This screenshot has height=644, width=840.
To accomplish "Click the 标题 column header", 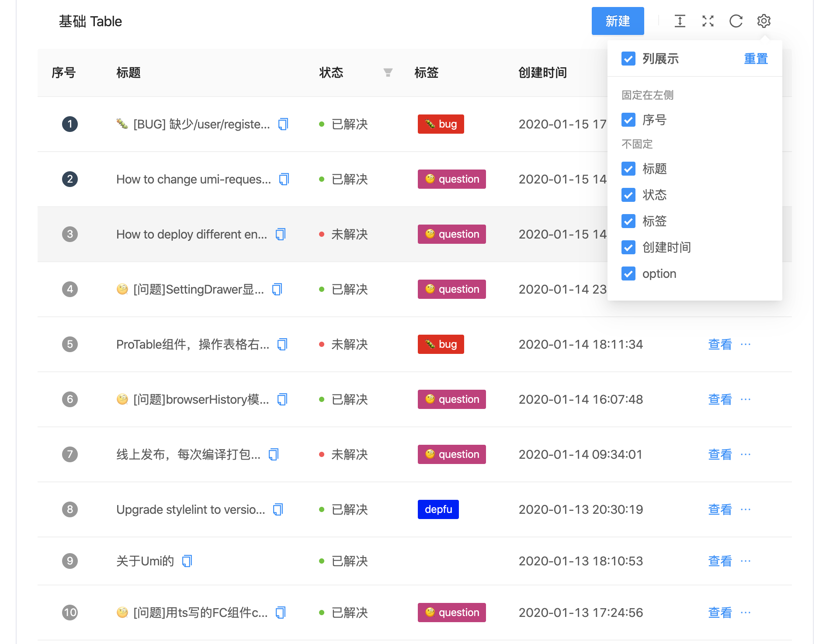I will click(128, 73).
